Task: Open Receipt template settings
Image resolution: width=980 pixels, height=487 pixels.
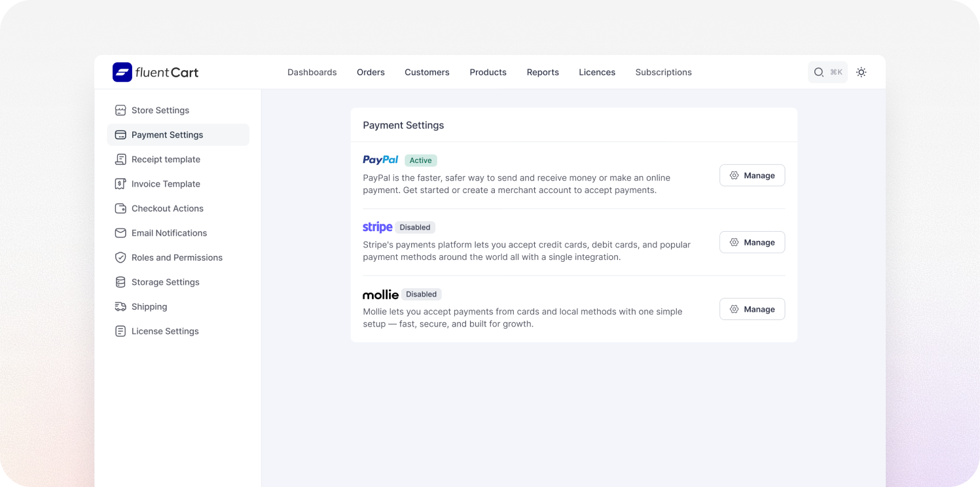Action: [178, 160]
